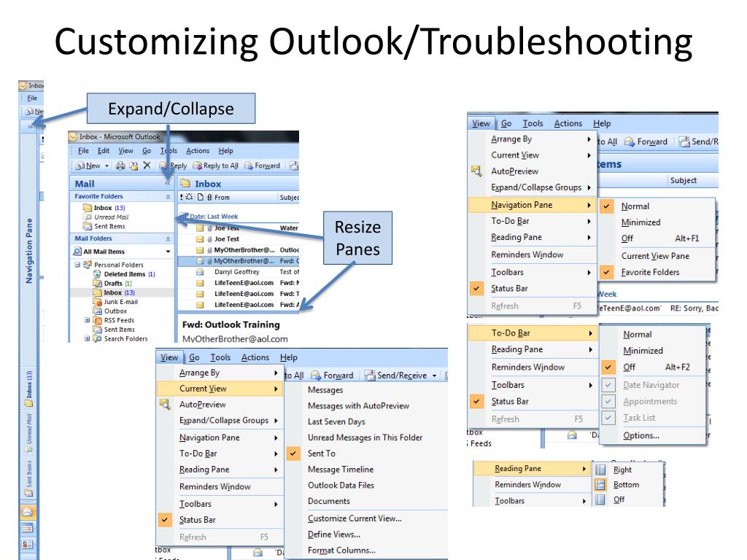Open the New button dropdown arrow
Screen dimensions: 747x560
click(x=107, y=166)
